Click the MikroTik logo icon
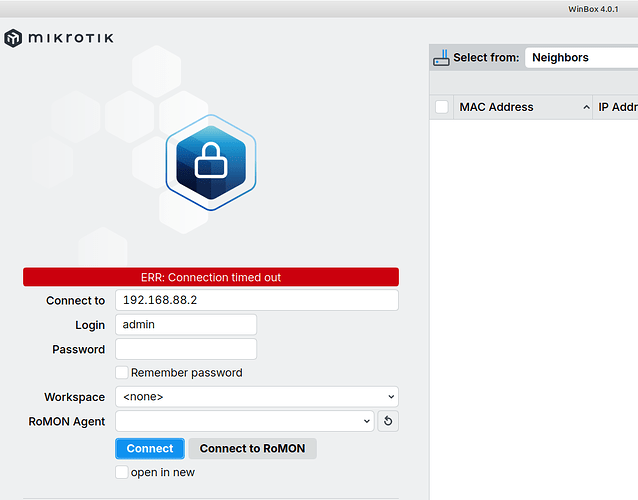Viewport: 638px width, 500px height. pos(13,38)
